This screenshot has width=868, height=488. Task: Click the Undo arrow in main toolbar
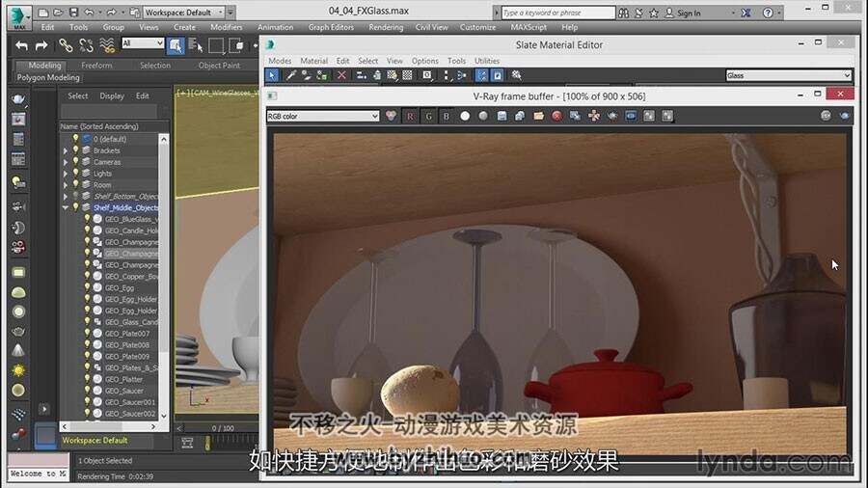[21, 45]
